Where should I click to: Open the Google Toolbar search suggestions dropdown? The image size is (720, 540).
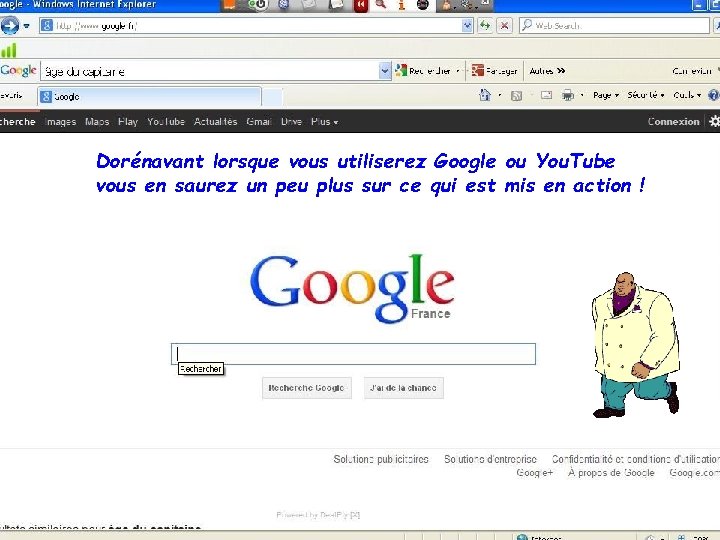[385, 71]
